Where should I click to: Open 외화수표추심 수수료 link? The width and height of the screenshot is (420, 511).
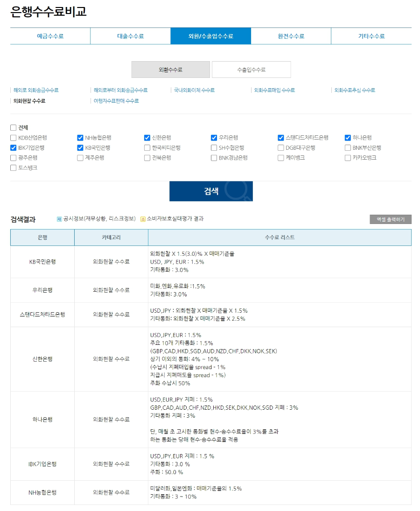(x=355, y=90)
